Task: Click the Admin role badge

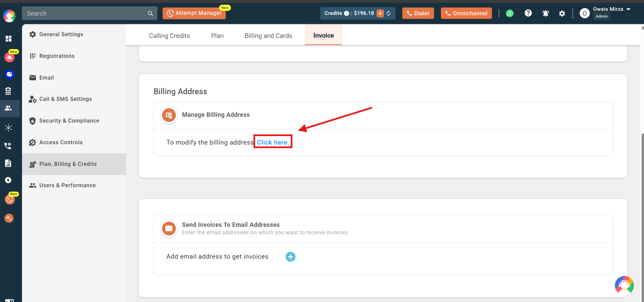Action: tap(602, 16)
